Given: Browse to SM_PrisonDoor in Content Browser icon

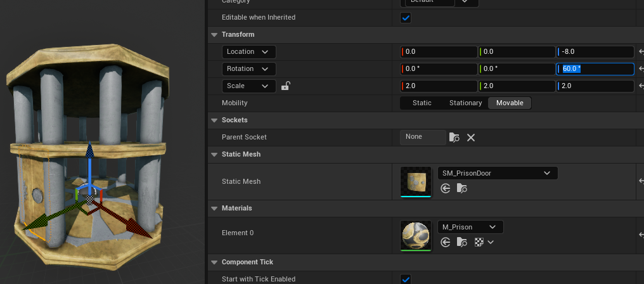Looking at the screenshot, I should pos(462,188).
